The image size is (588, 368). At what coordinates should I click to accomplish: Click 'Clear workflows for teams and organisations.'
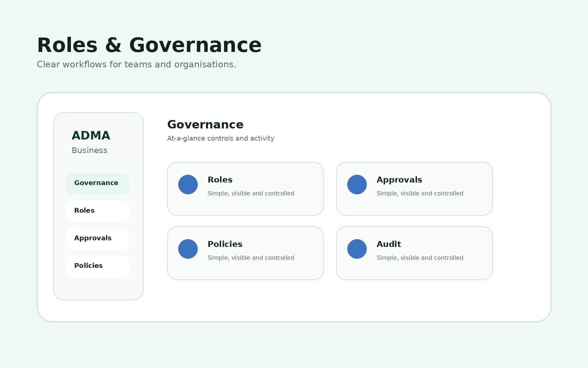pyautogui.click(x=136, y=64)
